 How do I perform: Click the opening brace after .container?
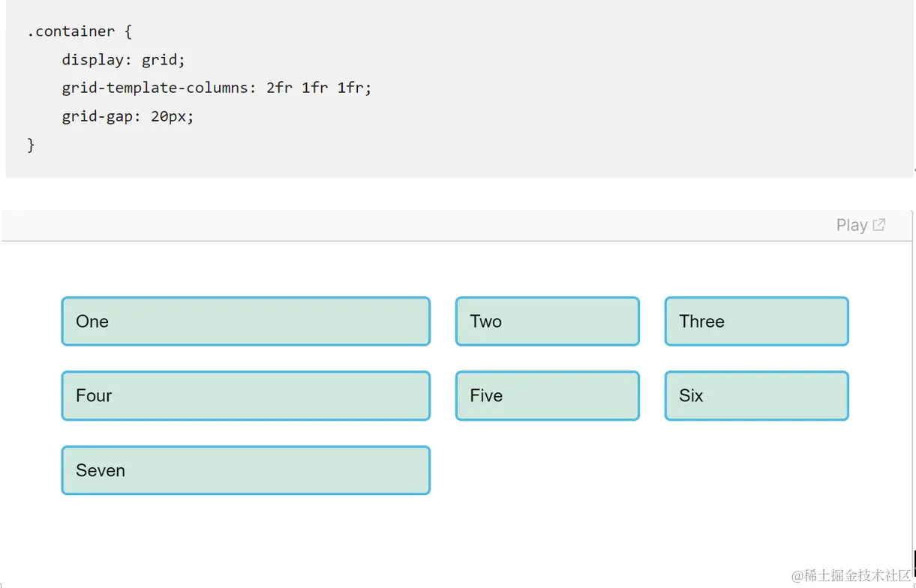click(x=128, y=31)
